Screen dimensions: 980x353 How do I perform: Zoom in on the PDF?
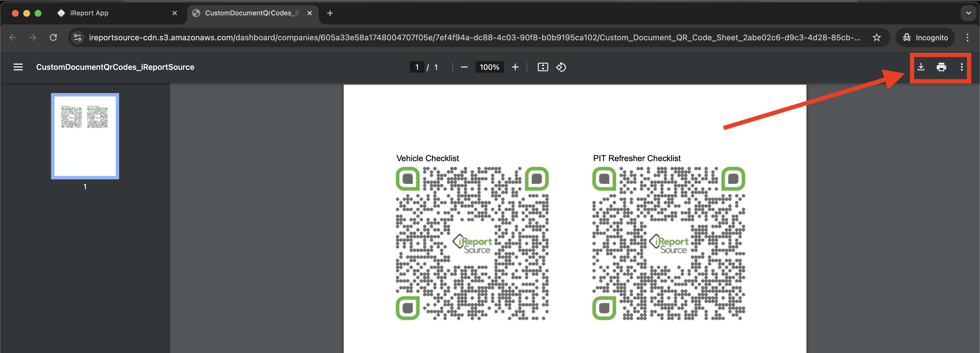(x=515, y=67)
